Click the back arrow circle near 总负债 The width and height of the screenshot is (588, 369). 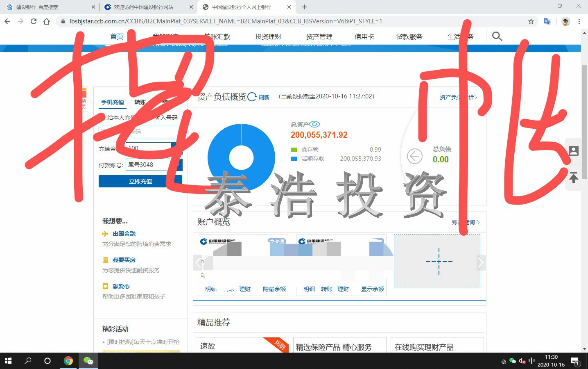[415, 156]
